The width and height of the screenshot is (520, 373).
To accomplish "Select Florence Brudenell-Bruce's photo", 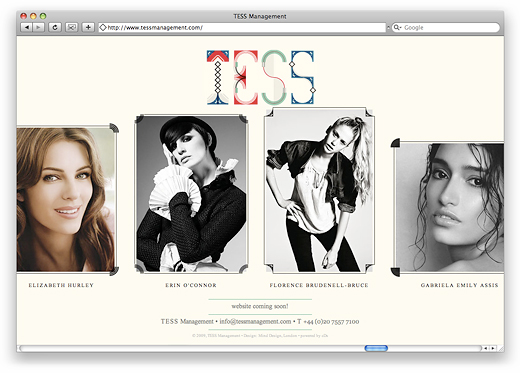I will pos(319,190).
